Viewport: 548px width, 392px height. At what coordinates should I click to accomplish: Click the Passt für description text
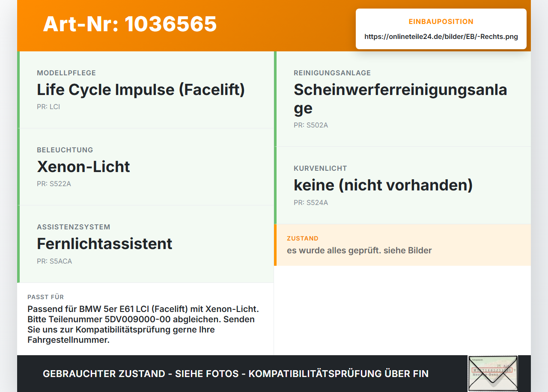pos(144,324)
